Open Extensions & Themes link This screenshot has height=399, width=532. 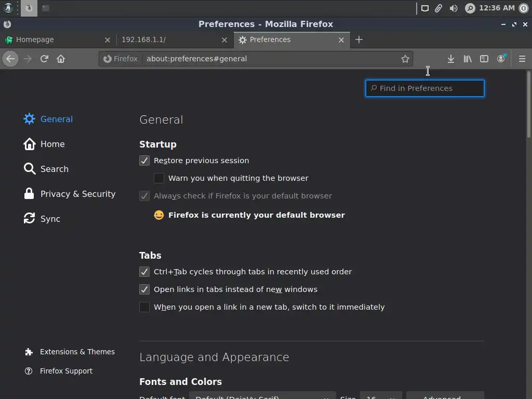pos(77,352)
